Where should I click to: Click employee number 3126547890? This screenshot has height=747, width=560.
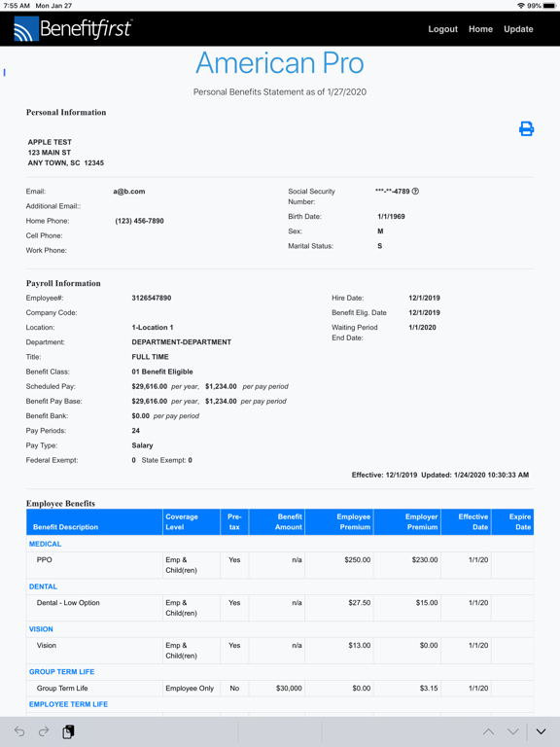[x=152, y=298]
